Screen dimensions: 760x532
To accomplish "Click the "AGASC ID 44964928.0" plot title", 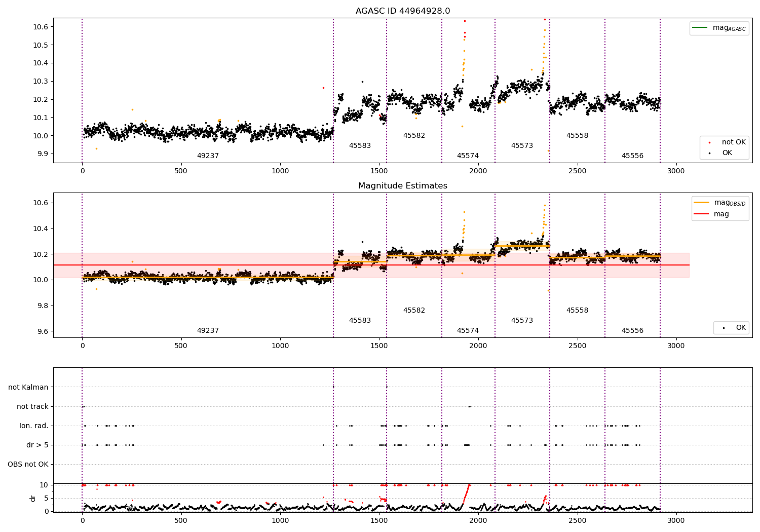I will coord(403,11).
